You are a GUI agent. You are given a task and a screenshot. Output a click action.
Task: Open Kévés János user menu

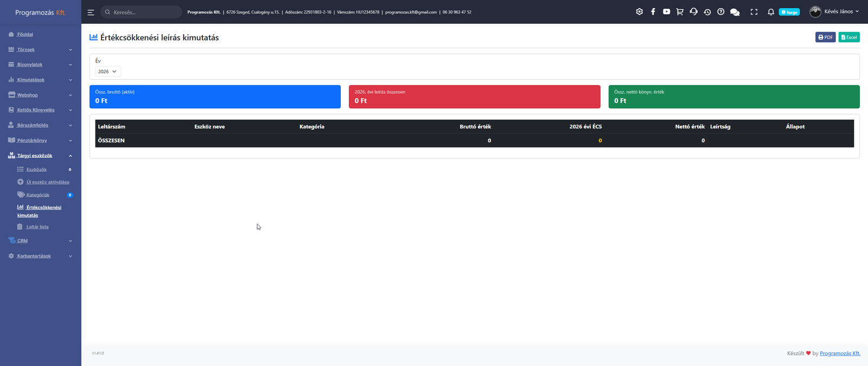click(841, 11)
